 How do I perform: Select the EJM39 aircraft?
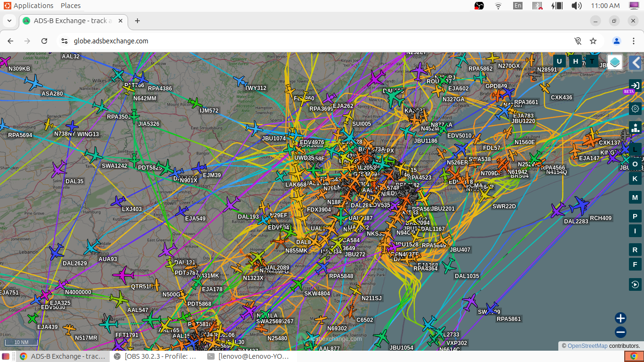point(199,167)
